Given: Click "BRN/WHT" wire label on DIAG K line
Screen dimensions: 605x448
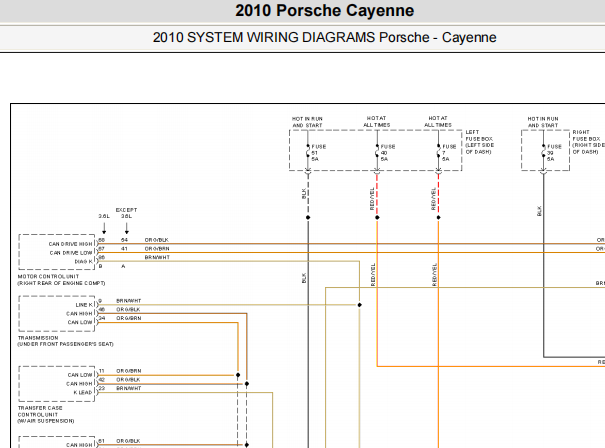Looking at the screenshot, I should point(157,257).
